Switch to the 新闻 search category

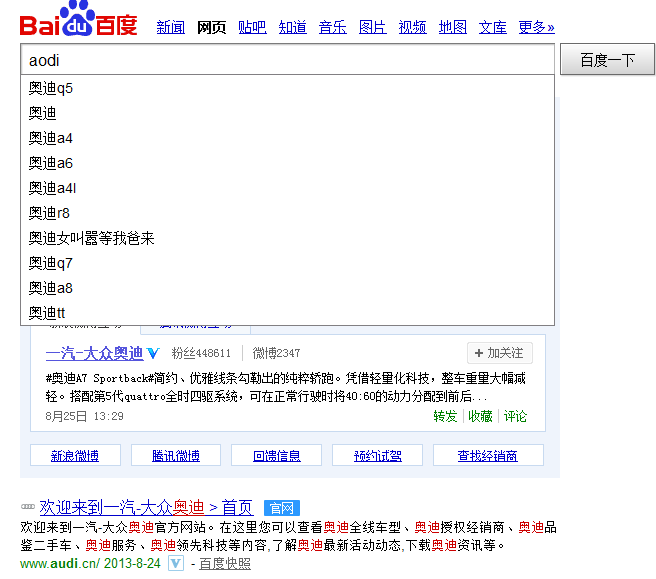[x=171, y=27]
